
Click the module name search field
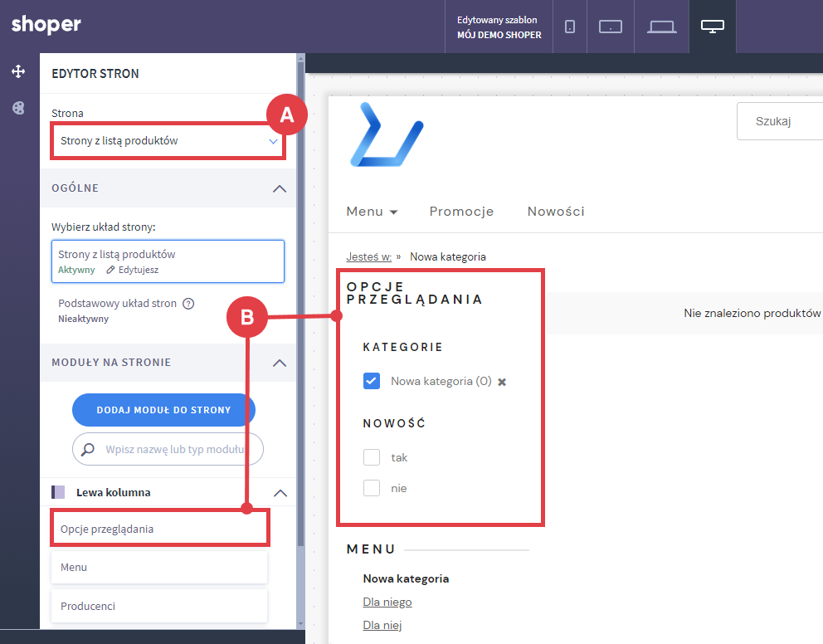tap(174, 450)
